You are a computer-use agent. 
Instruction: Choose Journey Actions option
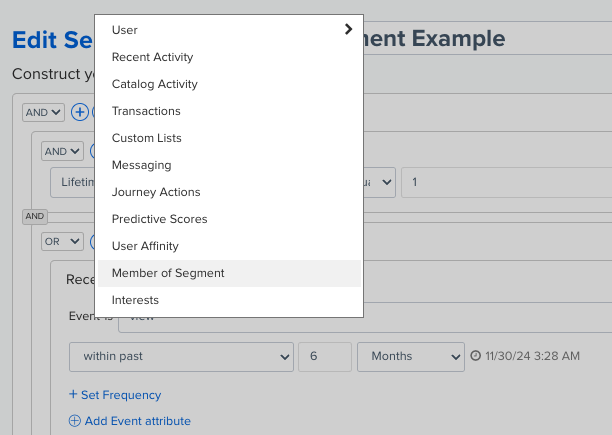point(229,192)
